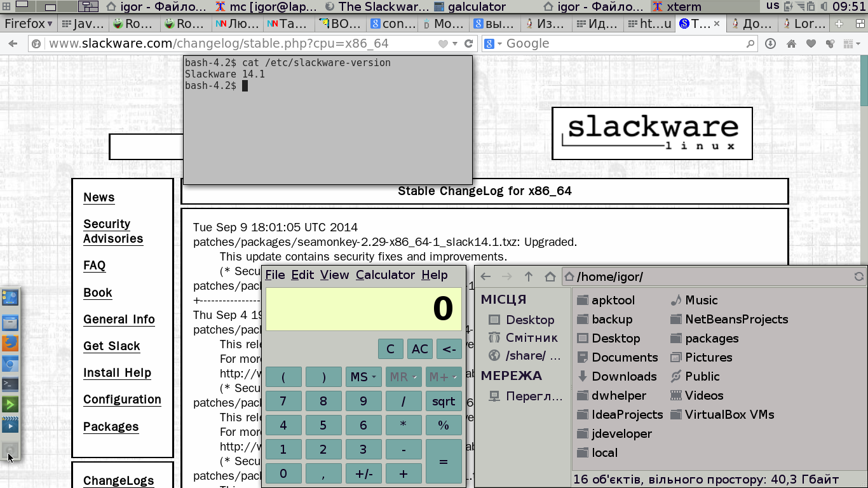Screen dimensions: 868x488
Task: Open the Get Slack link
Action: click(112, 346)
